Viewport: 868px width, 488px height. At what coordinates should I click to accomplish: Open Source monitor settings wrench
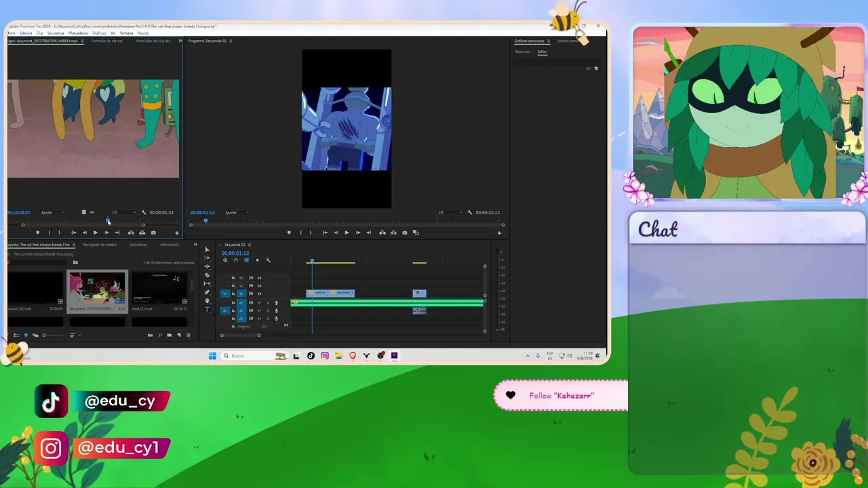click(x=143, y=212)
